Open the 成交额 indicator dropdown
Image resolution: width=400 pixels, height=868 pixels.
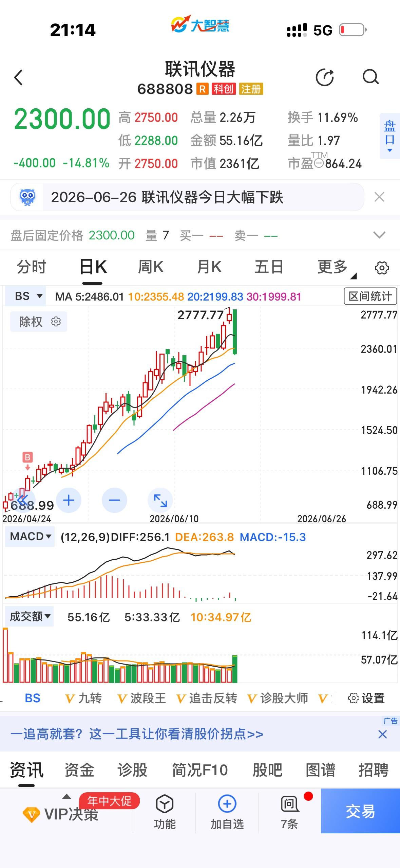[30, 616]
